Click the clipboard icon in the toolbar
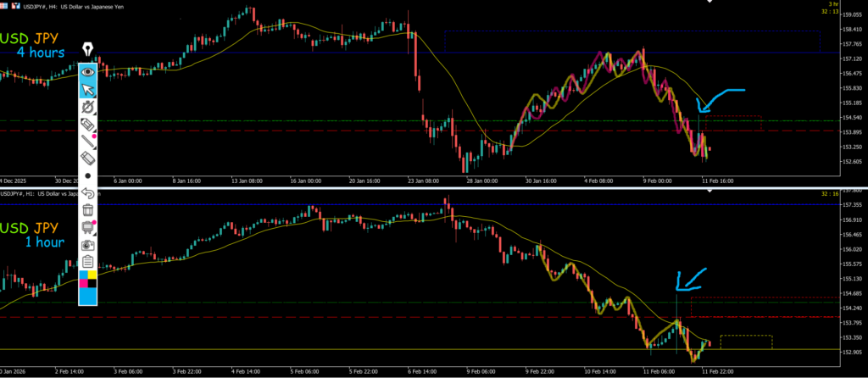Screen dimensions: 868x378 [x=87, y=261]
